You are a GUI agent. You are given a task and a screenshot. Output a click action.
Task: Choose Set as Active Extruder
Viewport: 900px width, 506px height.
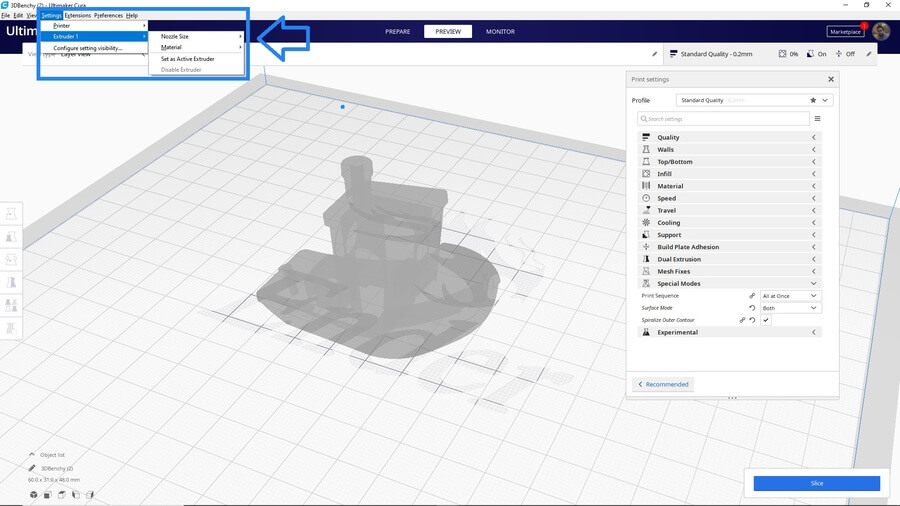tap(188, 59)
